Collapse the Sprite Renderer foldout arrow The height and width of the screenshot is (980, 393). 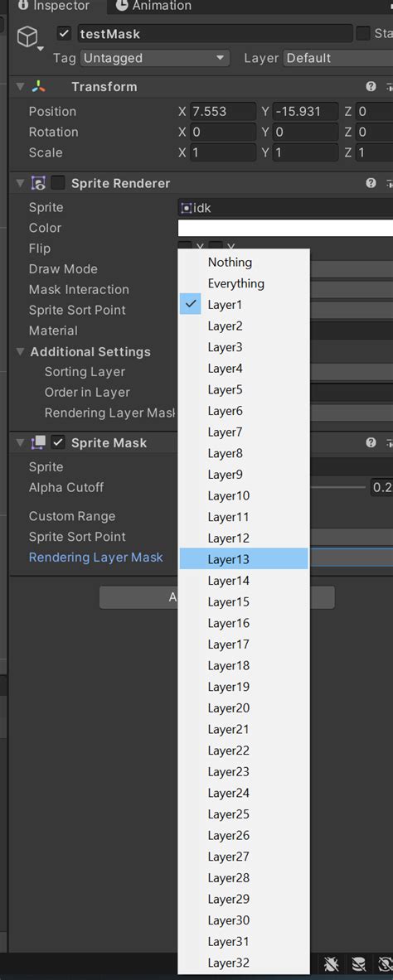point(21,183)
